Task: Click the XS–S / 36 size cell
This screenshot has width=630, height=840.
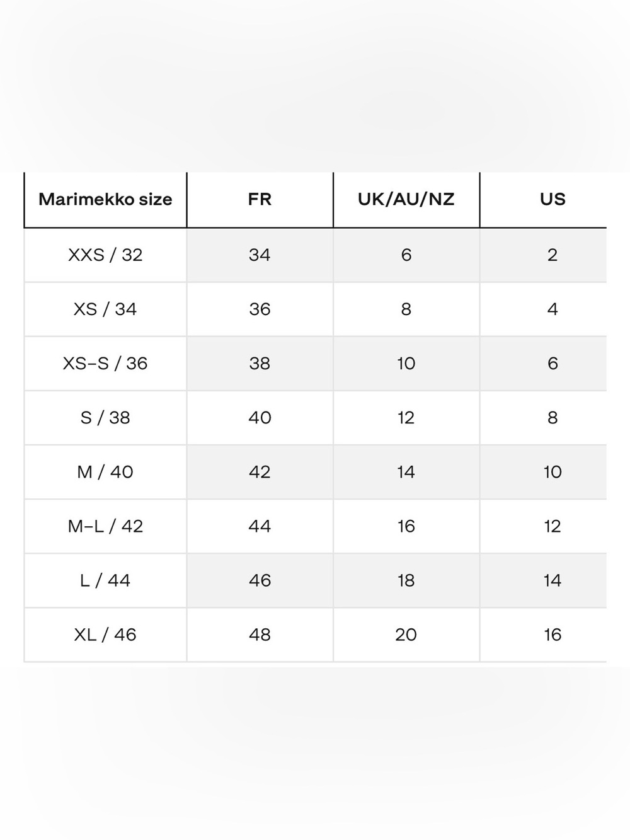Action: [105, 363]
